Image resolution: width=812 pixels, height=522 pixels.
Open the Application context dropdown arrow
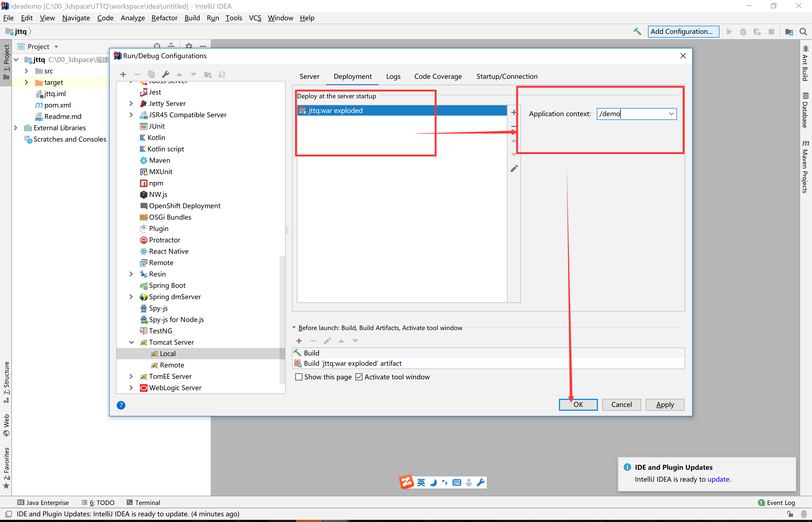point(671,114)
